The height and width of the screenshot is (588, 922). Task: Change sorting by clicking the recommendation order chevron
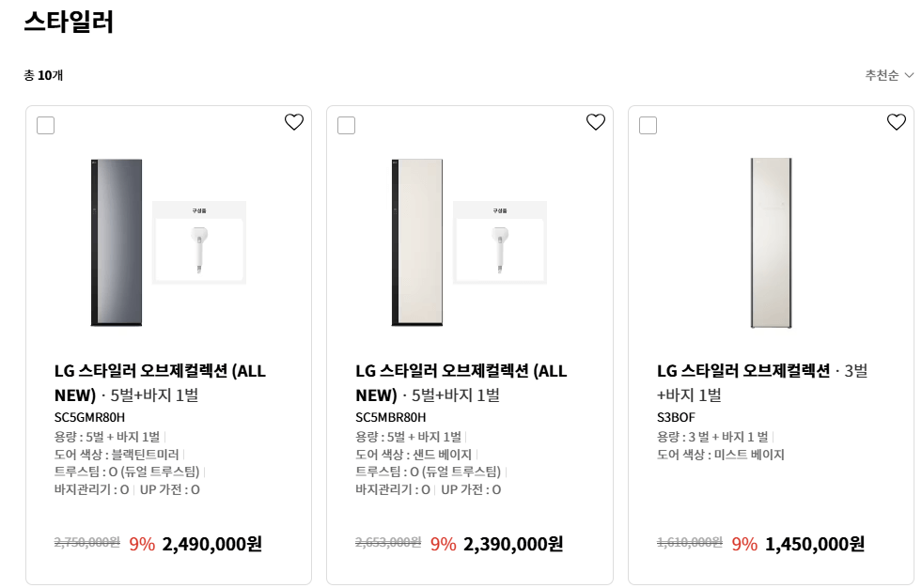pyautogui.click(x=910, y=74)
